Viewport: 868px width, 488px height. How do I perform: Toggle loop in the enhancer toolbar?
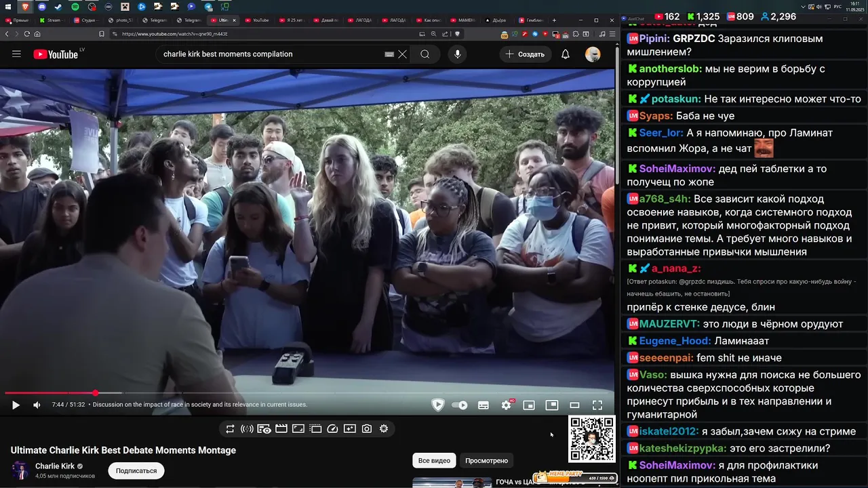coord(230,429)
